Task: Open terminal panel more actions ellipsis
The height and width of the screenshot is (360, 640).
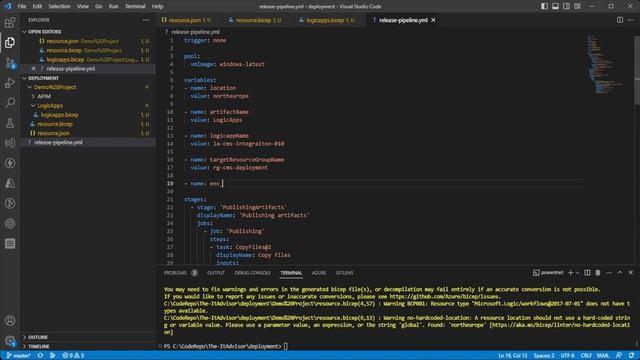Action: tap(609, 273)
